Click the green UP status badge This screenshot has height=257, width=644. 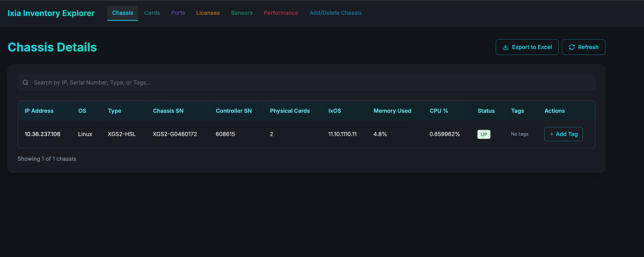click(484, 134)
